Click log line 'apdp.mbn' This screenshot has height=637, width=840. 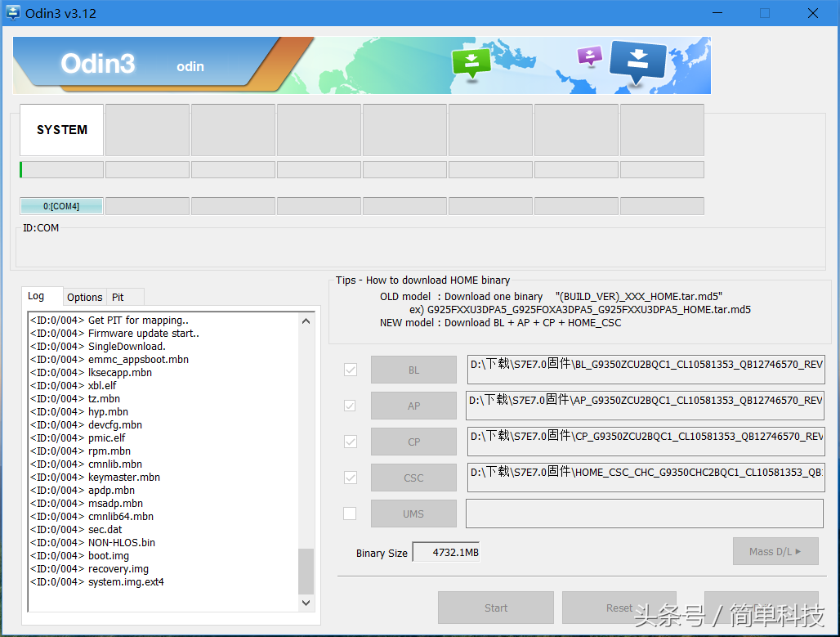point(83,490)
